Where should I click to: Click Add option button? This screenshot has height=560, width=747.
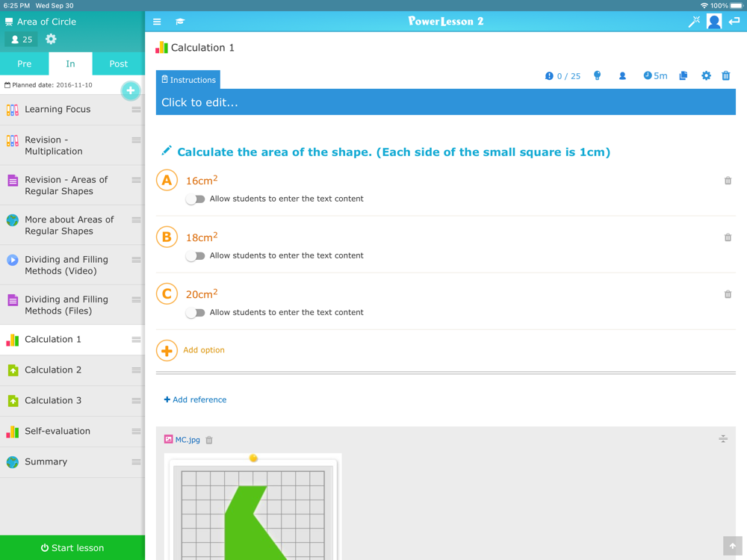190,350
